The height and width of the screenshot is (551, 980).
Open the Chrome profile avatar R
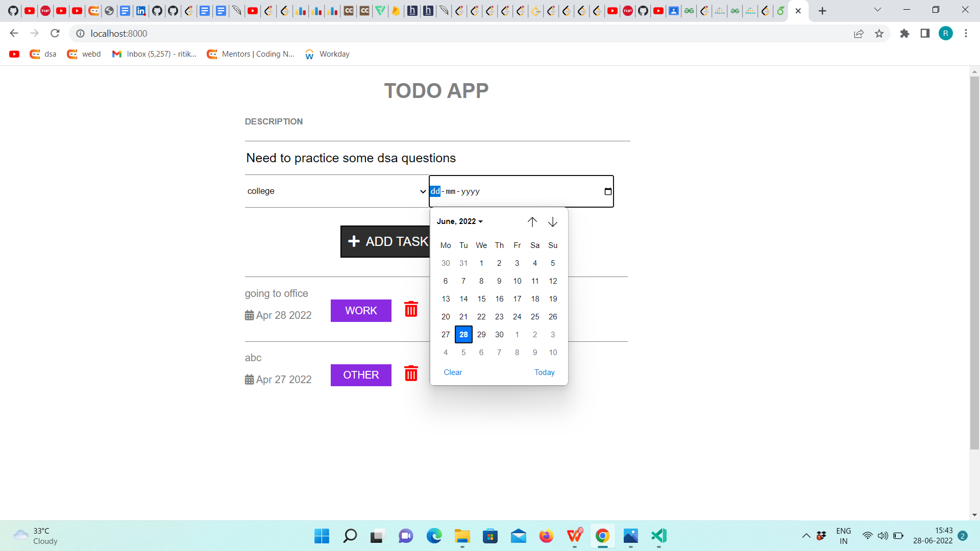click(945, 33)
